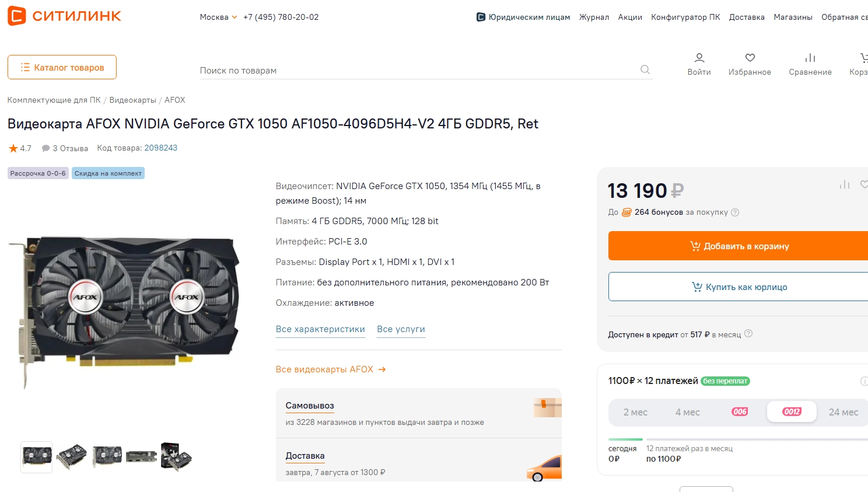868x492 pixels.
Task: Open the Все характеристики link
Action: point(320,329)
